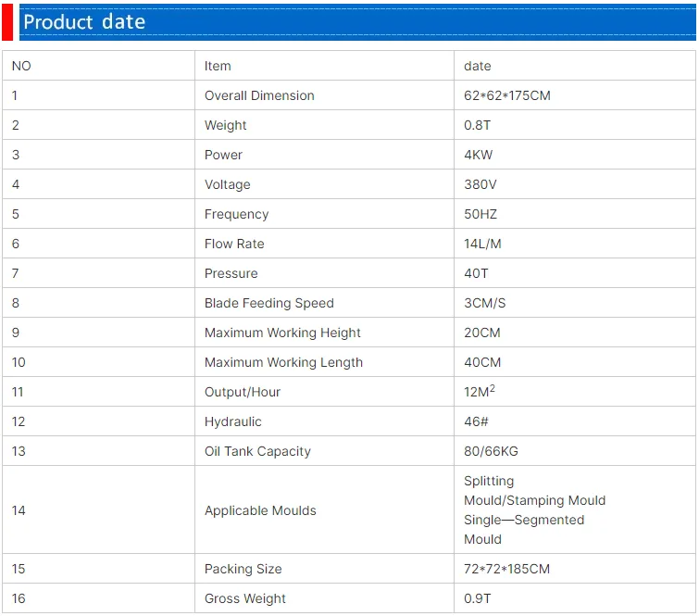Viewport: 699px width, 616px height.
Task: Select the Overall Dimension item cell
Action: (324, 95)
